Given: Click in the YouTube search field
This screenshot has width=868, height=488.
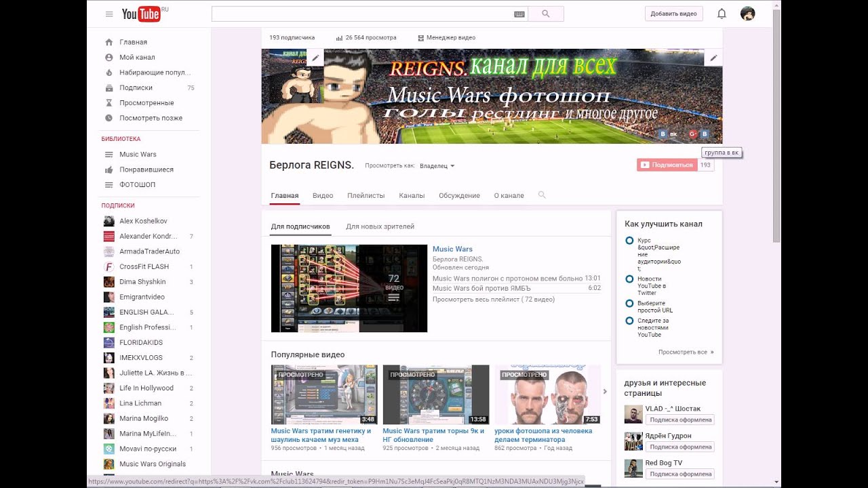Looking at the screenshot, I should 362,14.
